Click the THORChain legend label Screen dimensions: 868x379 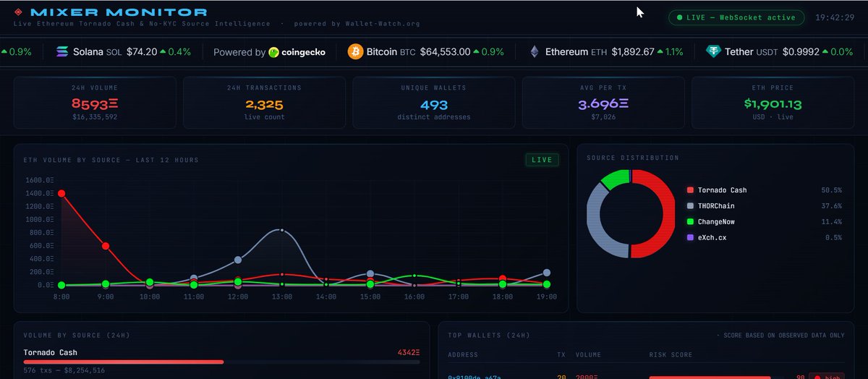click(x=718, y=206)
